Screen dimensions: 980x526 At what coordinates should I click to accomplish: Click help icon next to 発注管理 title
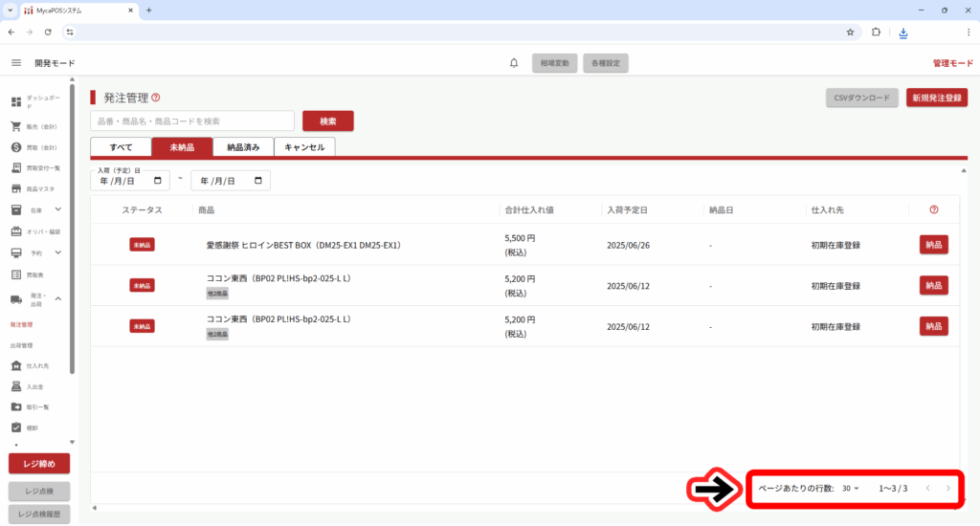[x=156, y=98]
